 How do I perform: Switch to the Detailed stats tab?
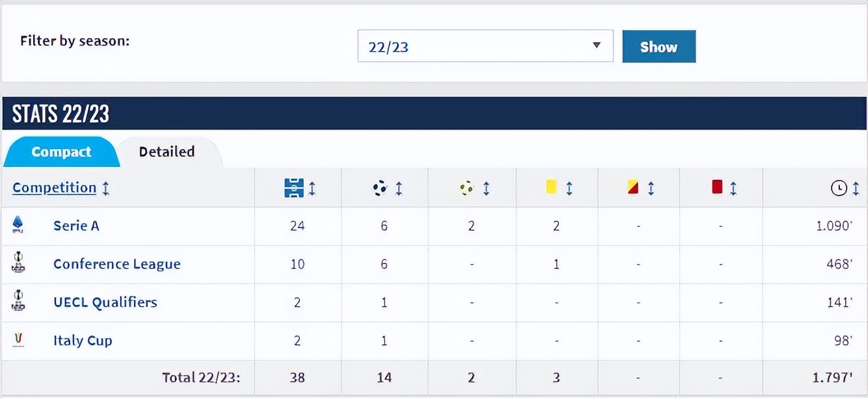pyautogui.click(x=167, y=152)
